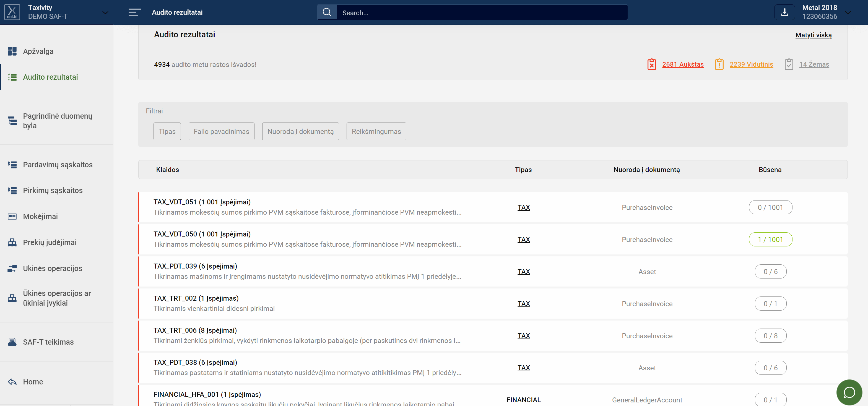This screenshot has width=868, height=406.
Task: Click into the Search input field
Action: 482,13
